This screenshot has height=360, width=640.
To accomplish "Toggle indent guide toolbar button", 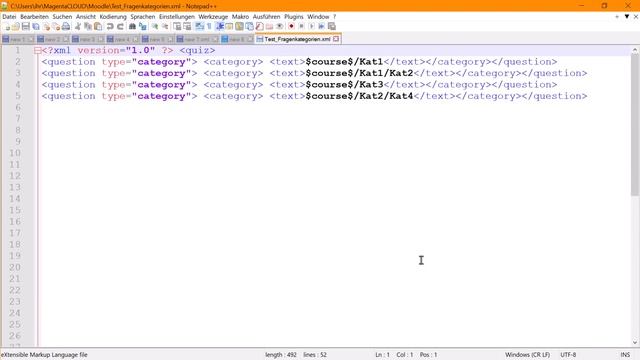I will coord(220,27).
